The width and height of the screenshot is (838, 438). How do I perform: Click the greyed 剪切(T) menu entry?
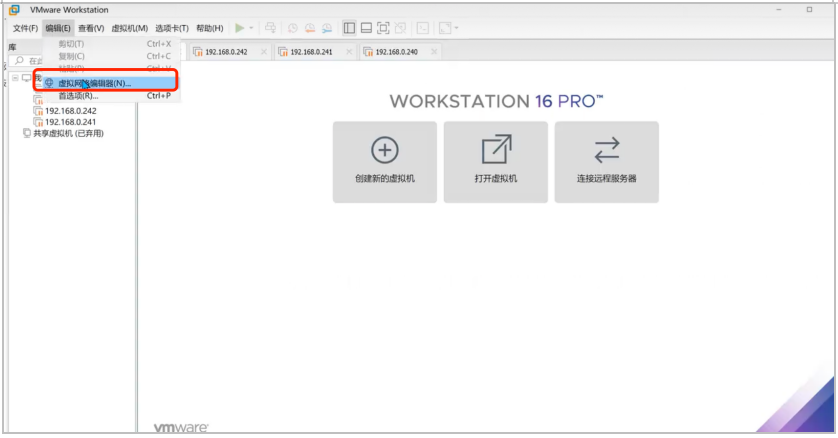(109, 44)
